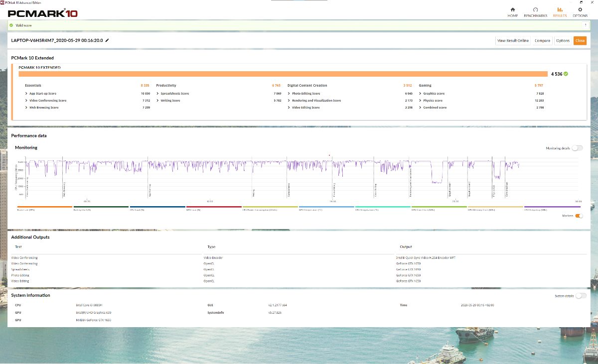Select the Results bar chart icon
Image resolution: width=598 pixels, height=364 pixels.
point(560,10)
